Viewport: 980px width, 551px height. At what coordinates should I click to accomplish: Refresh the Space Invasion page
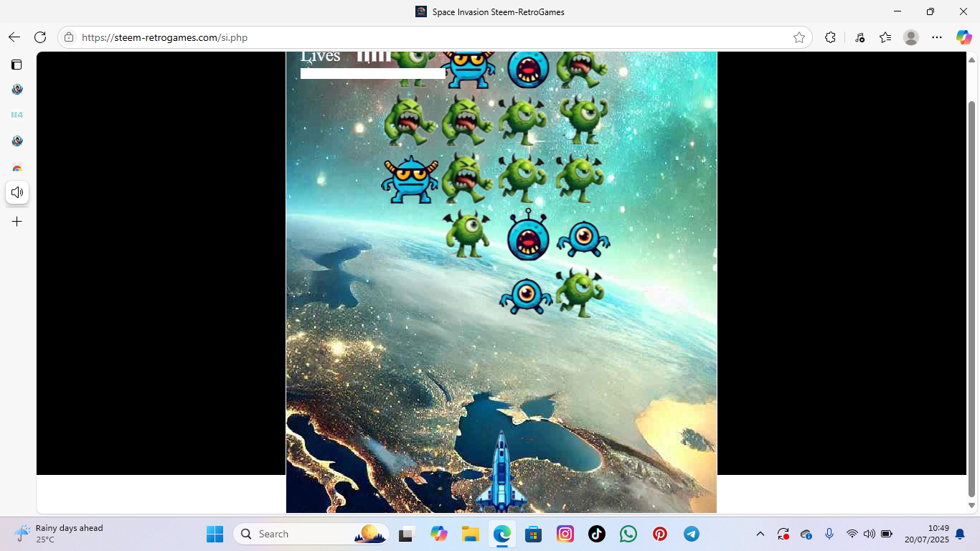point(40,37)
